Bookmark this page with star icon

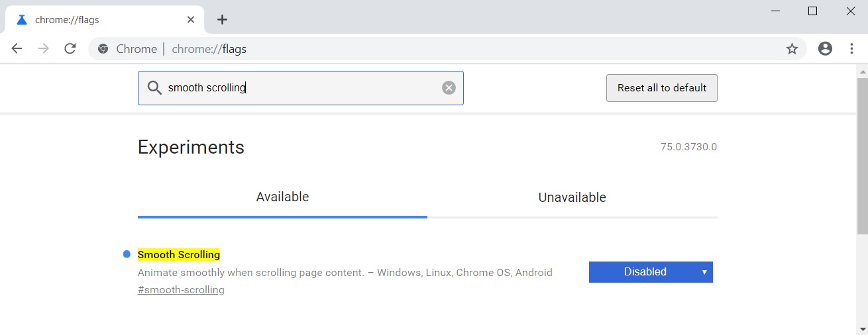[792, 49]
